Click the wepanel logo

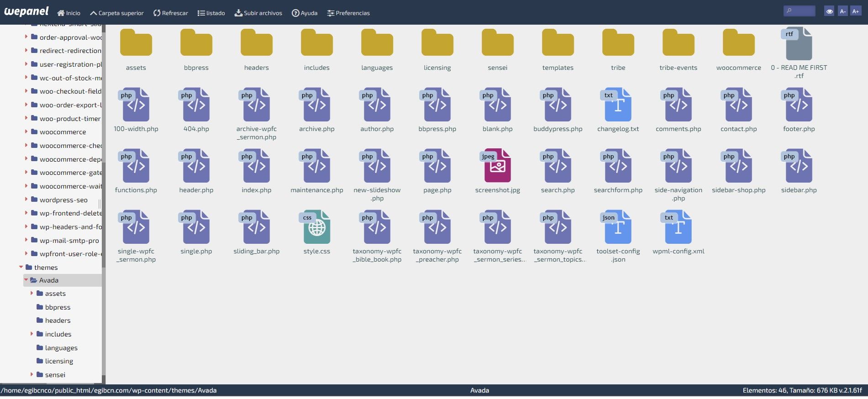26,11
